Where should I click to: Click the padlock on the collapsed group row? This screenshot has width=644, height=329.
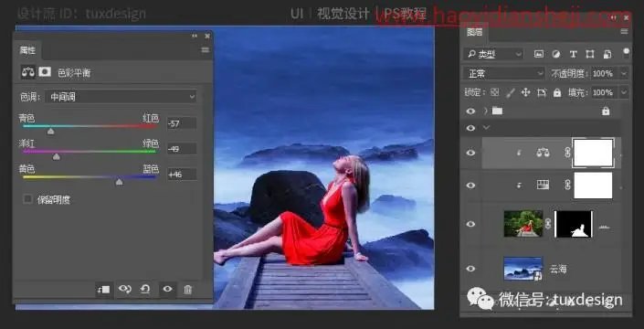pyautogui.click(x=606, y=111)
